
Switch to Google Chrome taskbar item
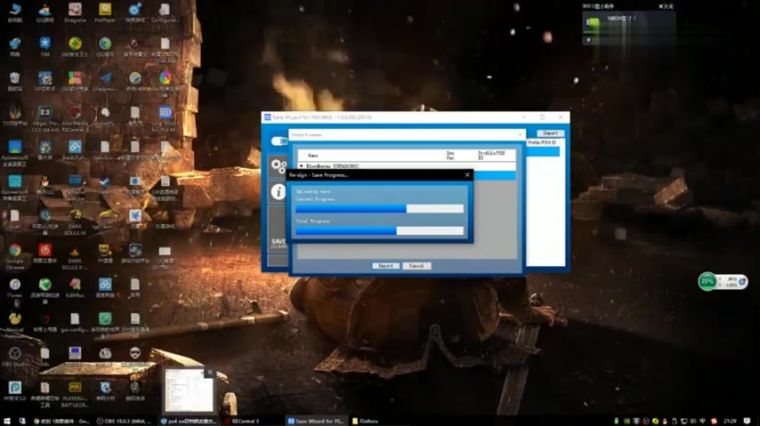61,421
